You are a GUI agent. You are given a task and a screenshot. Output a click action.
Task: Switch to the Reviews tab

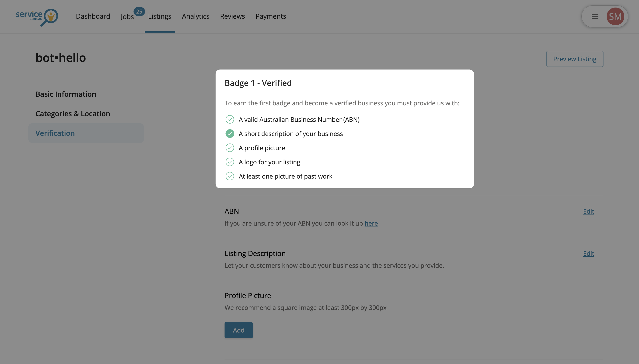(x=232, y=16)
